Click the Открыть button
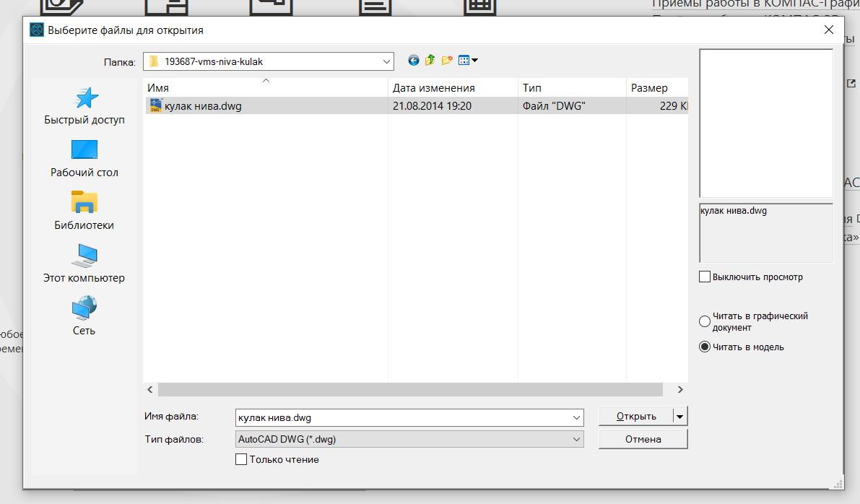The width and height of the screenshot is (860, 504). tap(636, 416)
